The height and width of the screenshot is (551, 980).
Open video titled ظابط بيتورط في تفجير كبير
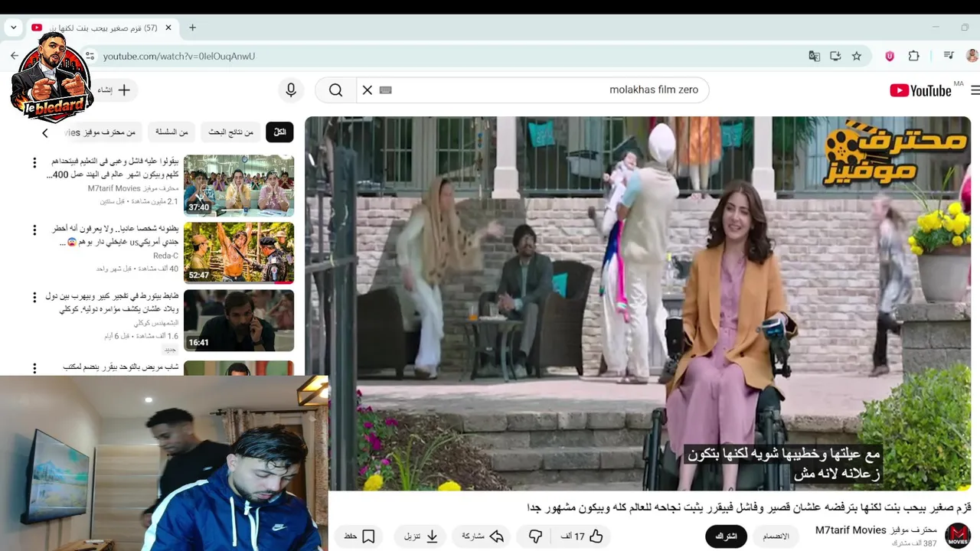pos(112,302)
